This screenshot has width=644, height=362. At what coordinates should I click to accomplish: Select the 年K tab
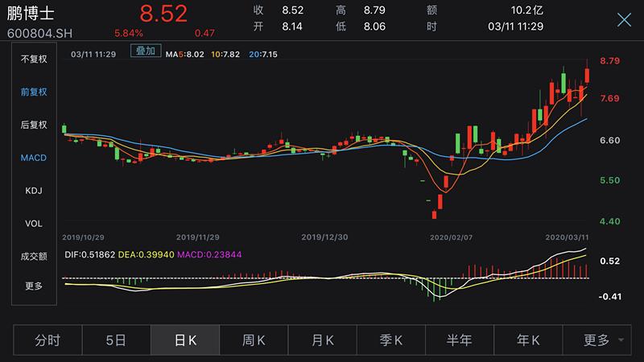528,339
